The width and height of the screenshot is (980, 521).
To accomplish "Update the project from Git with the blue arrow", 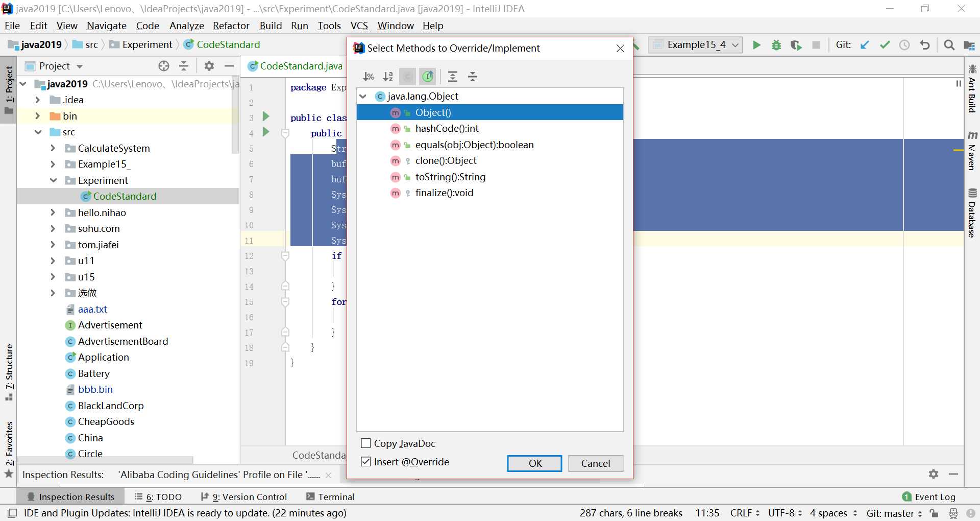I will click(865, 45).
